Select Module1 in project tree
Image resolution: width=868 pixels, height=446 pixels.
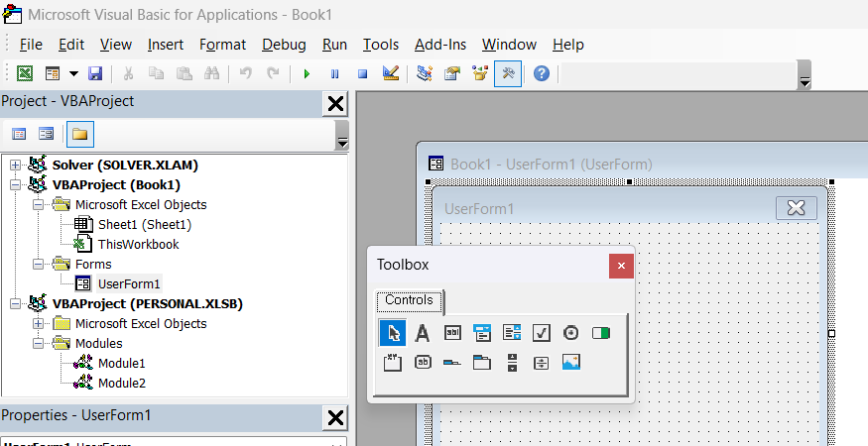[x=122, y=364]
